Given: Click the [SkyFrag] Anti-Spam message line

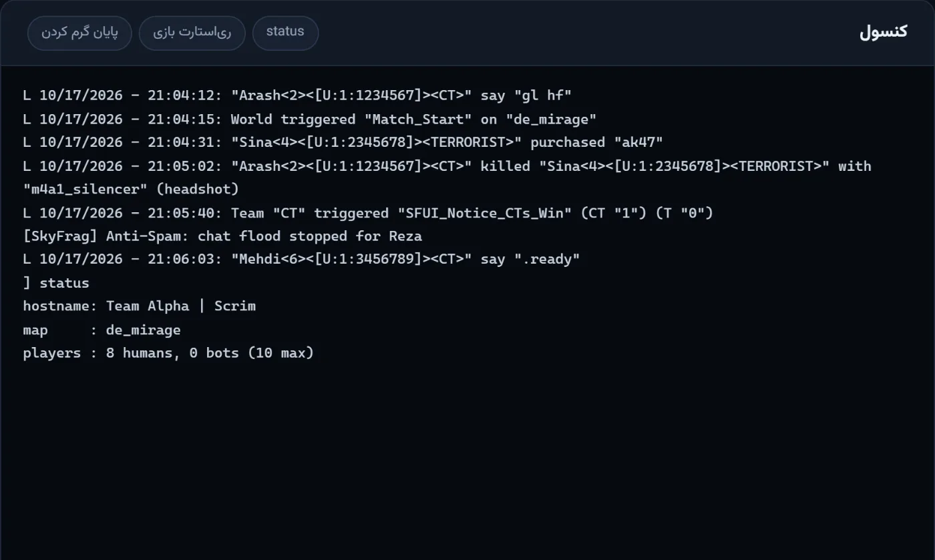Looking at the screenshot, I should pos(222,236).
